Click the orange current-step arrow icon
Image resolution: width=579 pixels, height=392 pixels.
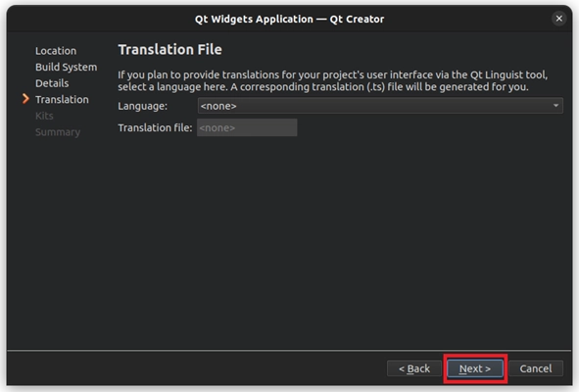click(25, 99)
